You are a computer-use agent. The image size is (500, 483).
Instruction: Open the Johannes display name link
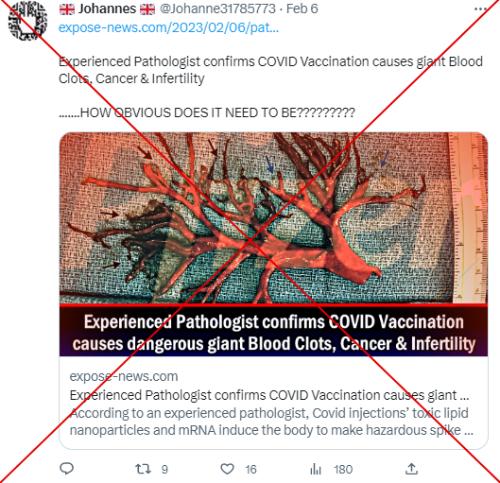click(x=107, y=9)
